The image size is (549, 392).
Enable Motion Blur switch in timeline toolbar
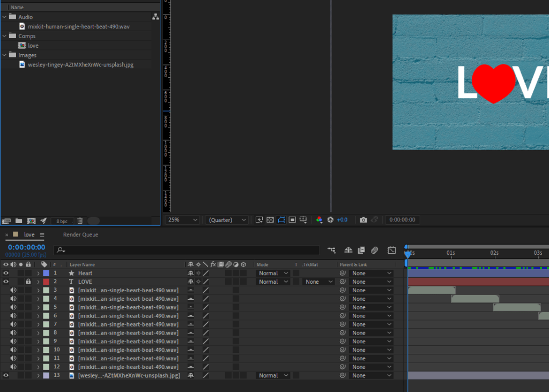coord(375,250)
